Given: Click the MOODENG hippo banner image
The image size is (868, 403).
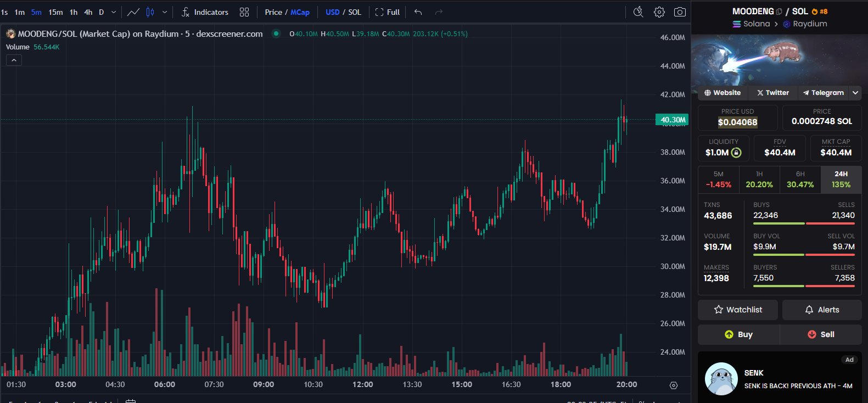Looking at the screenshot, I should (779, 59).
